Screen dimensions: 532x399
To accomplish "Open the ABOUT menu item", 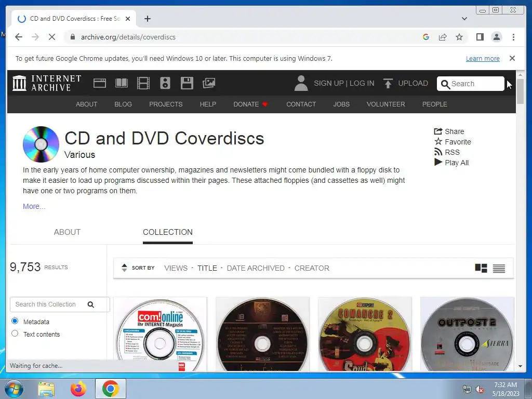I will [87, 104].
